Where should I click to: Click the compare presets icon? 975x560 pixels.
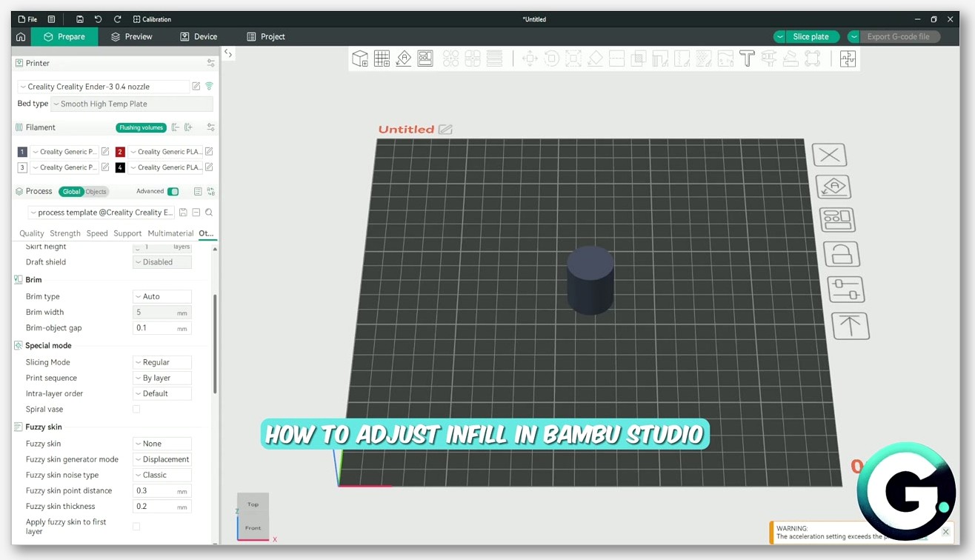(211, 192)
